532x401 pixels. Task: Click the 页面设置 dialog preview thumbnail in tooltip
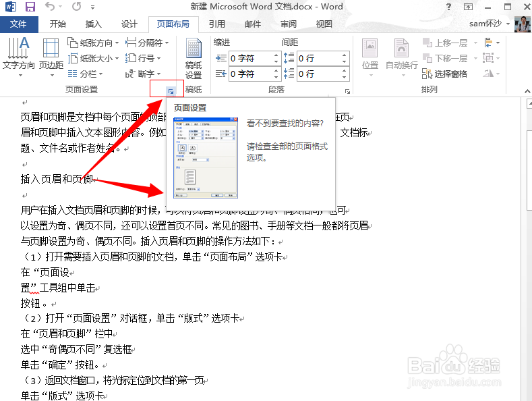205,158
